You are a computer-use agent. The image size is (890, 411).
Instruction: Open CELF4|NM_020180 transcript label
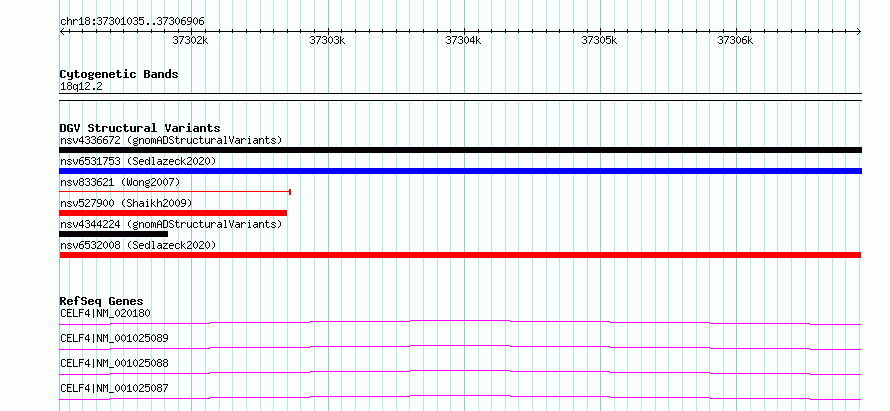105,313
